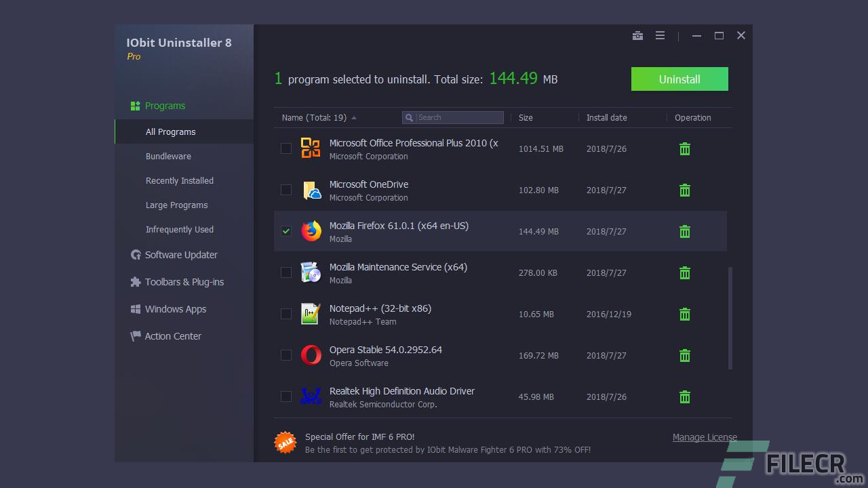Select the Mozilla Firefox 61.0.1 row name
The height and width of the screenshot is (488, 868).
[399, 226]
